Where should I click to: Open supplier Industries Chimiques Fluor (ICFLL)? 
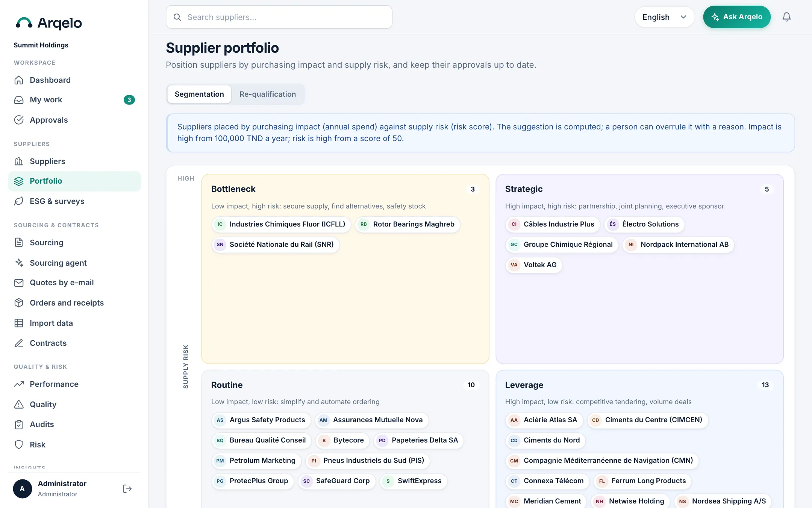click(281, 224)
